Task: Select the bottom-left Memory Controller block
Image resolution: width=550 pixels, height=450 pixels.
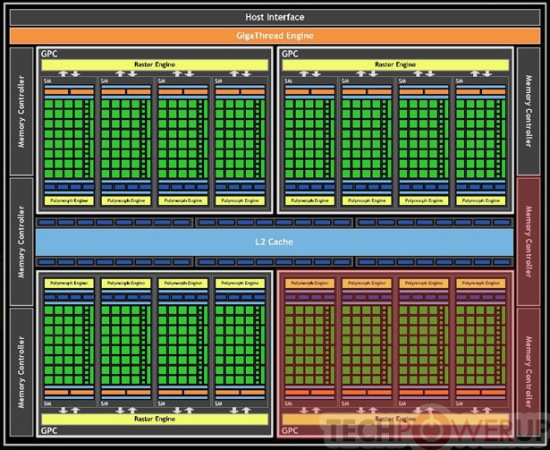Action: pos(21,372)
